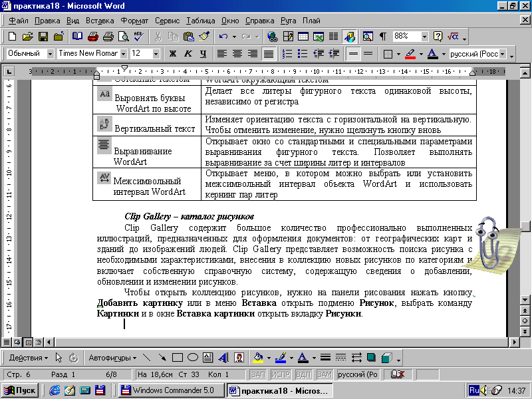Apply the yellow fill color bucket
532x399 pixels.
pyautogui.click(x=258, y=358)
